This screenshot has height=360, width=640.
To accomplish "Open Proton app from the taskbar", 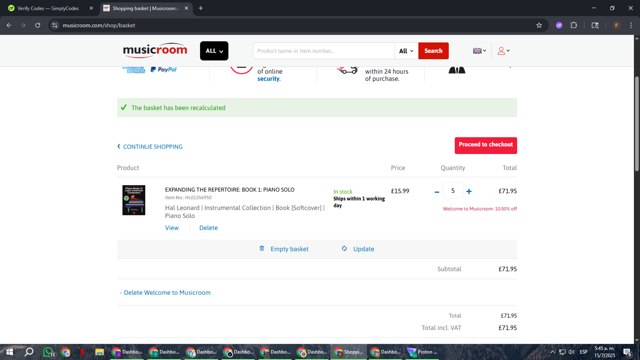I will (x=422, y=352).
